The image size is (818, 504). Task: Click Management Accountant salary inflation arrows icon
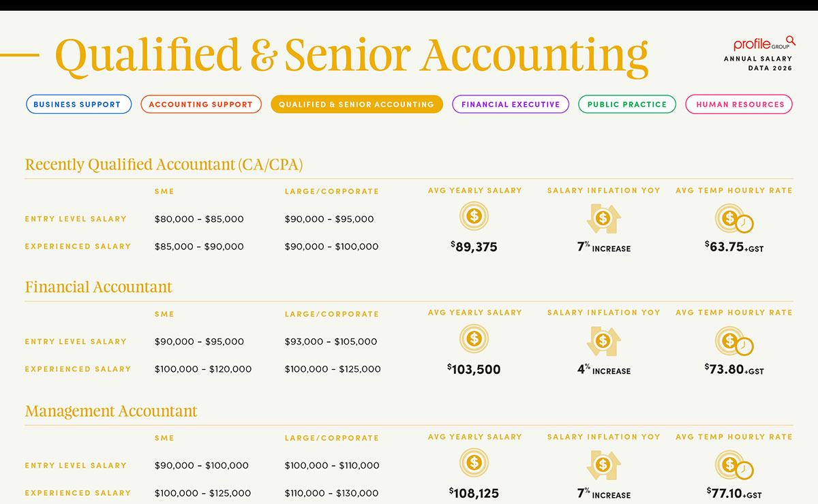603,465
